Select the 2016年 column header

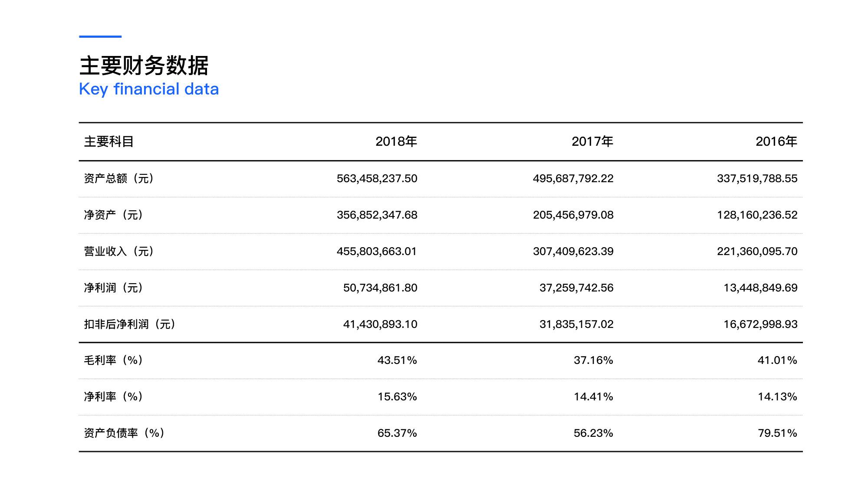776,141
